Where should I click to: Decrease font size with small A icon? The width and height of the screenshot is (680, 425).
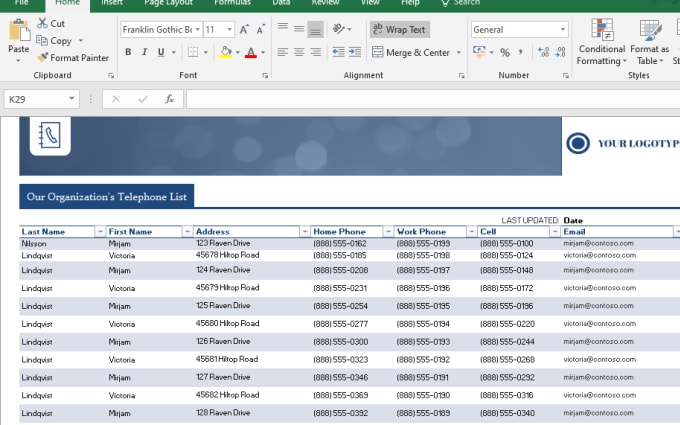[x=261, y=29]
